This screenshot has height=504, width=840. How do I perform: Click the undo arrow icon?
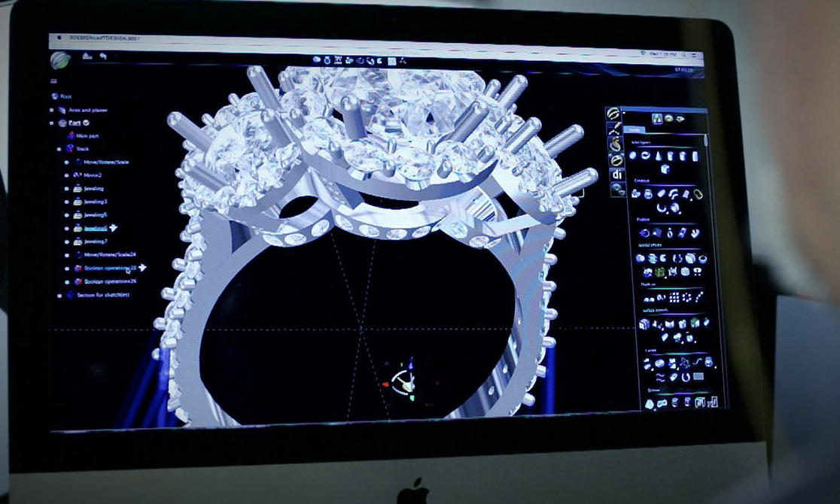(103, 56)
